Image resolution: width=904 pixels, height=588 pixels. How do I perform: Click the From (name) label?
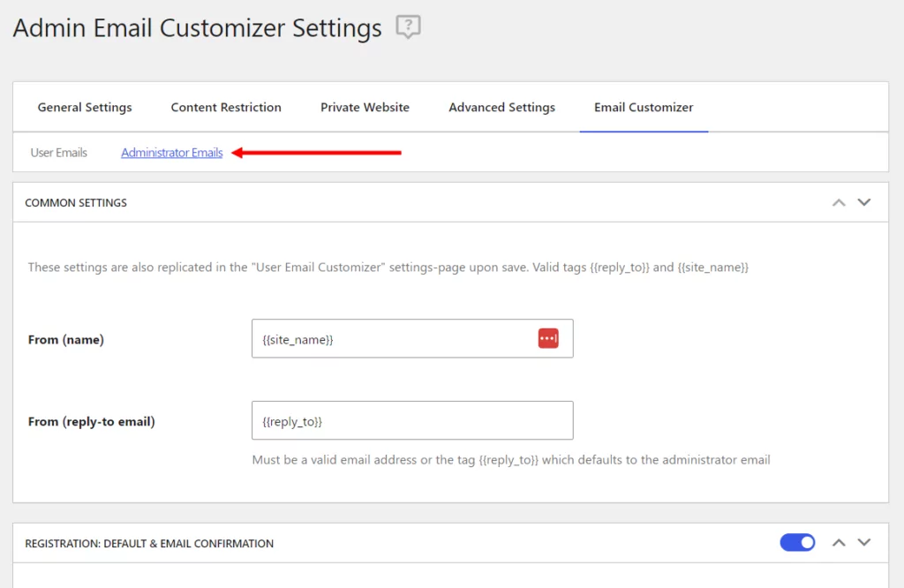pyautogui.click(x=66, y=340)
